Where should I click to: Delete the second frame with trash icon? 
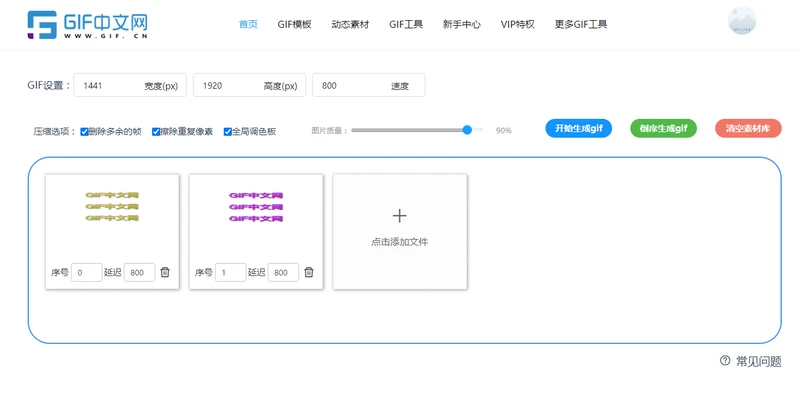coord(309,272)
